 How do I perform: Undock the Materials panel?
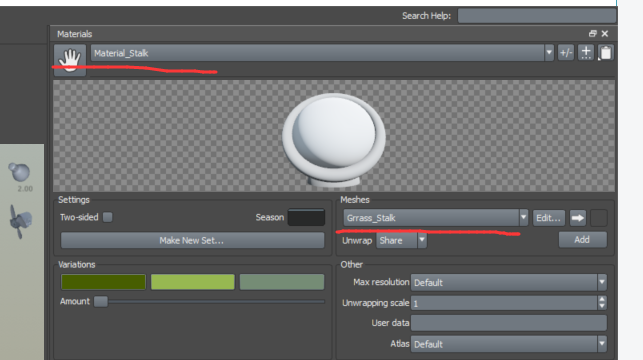point(593,34)
